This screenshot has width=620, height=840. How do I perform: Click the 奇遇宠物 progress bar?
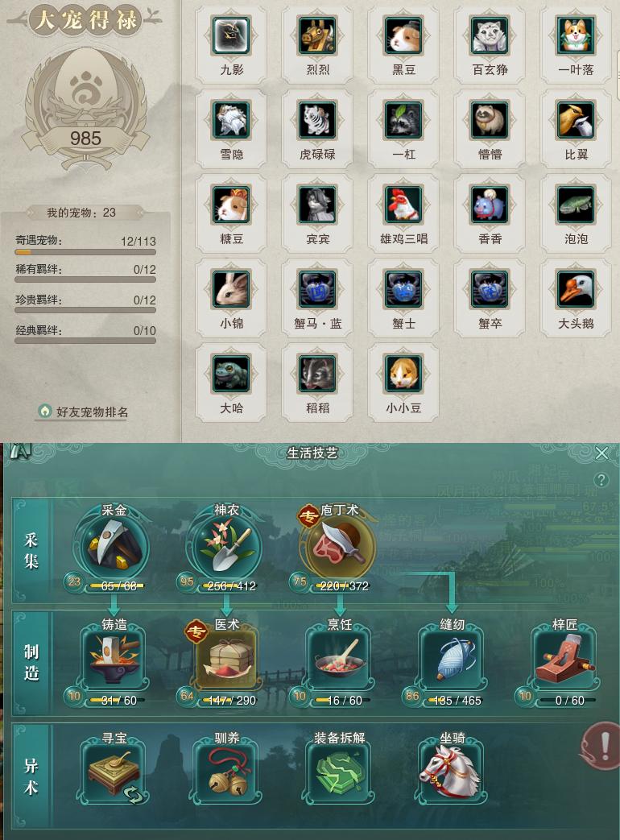[x=85, y=252]
